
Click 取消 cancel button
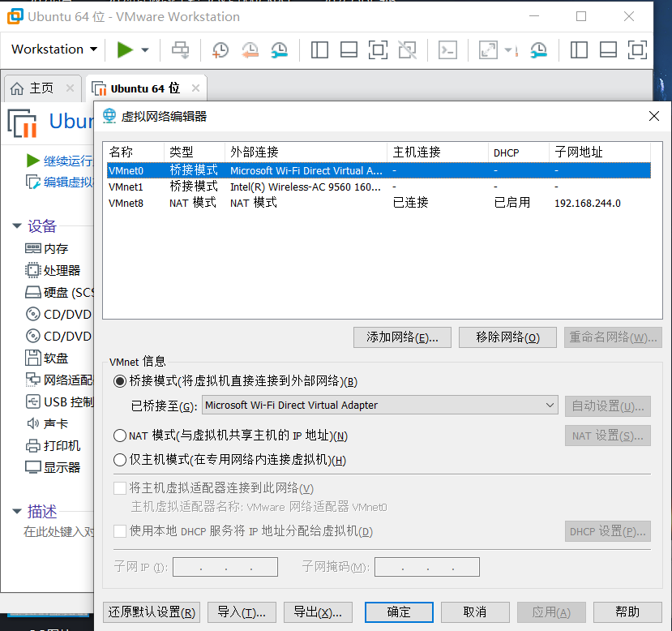[x=475, y=612]
